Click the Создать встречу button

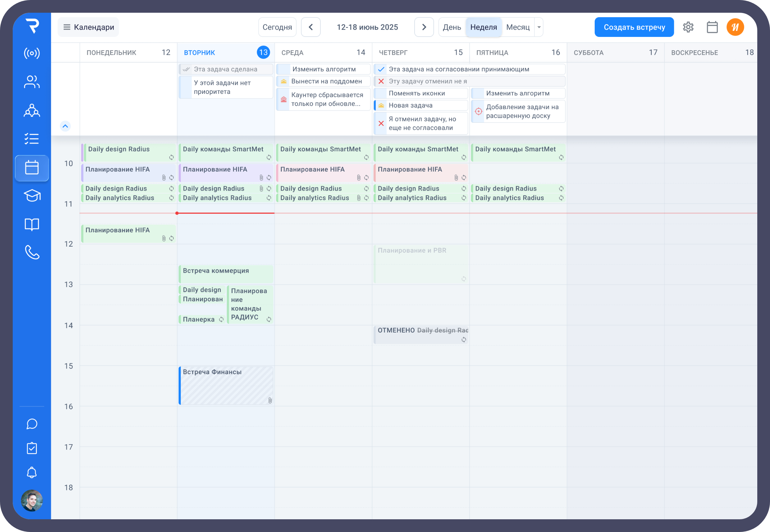634,27
